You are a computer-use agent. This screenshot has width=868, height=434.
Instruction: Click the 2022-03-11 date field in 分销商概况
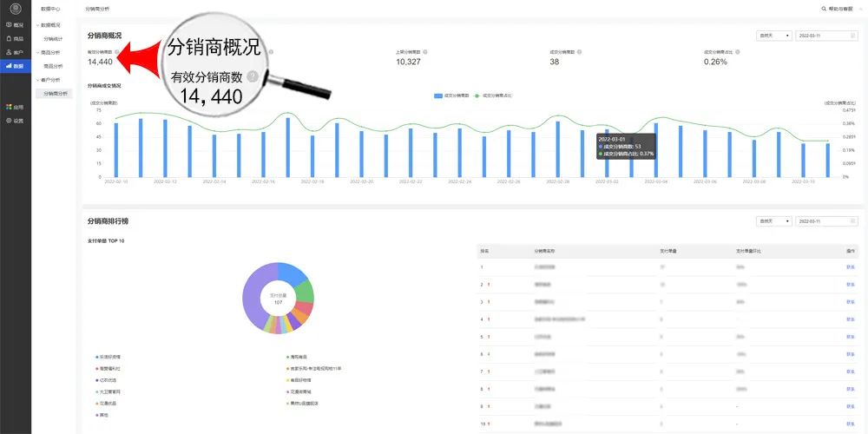tap(826, 36)
